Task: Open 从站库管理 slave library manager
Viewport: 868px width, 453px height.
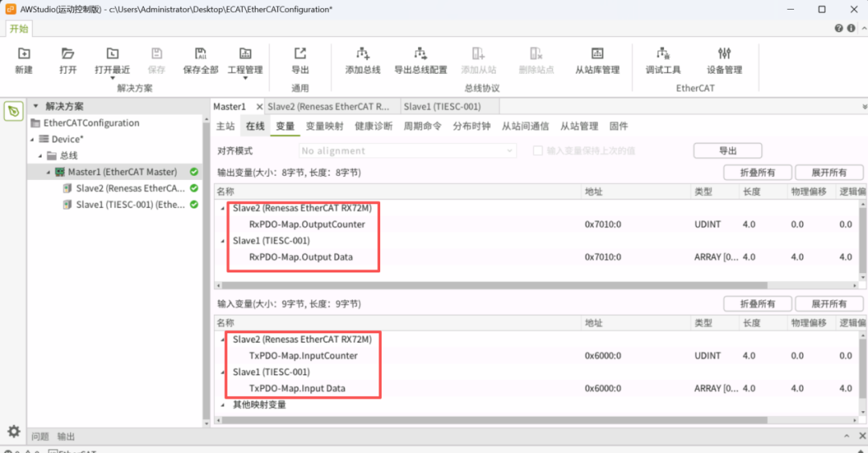Action: [x=596, y=54]
